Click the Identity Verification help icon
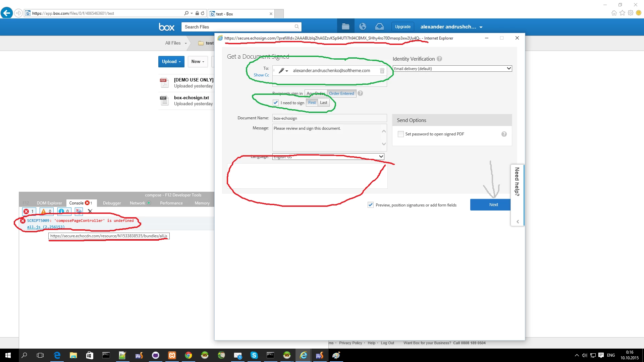 [439, 59]
